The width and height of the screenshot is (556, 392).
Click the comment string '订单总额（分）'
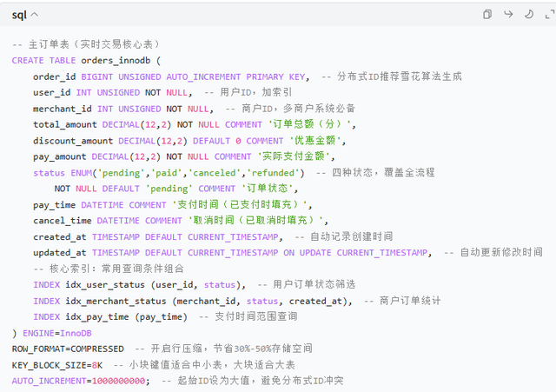(x=310, y=124)
